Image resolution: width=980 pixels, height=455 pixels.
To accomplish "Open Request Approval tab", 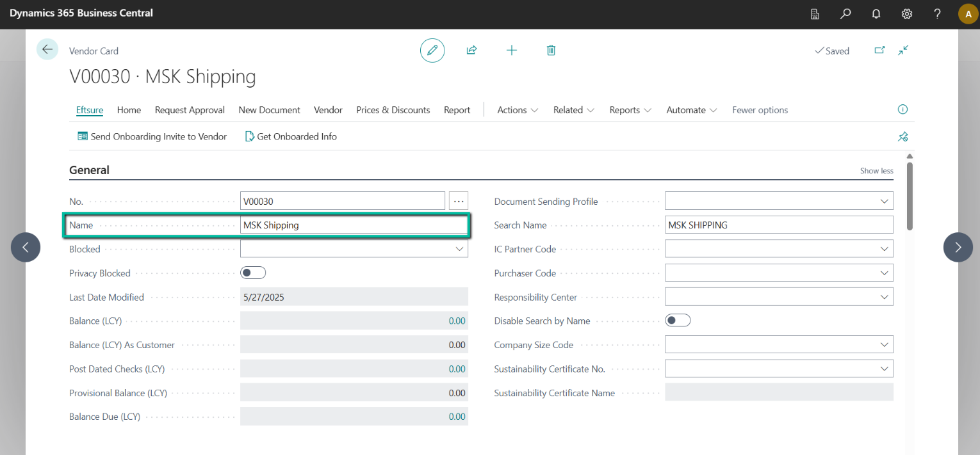I will click(x=190, y=110).
